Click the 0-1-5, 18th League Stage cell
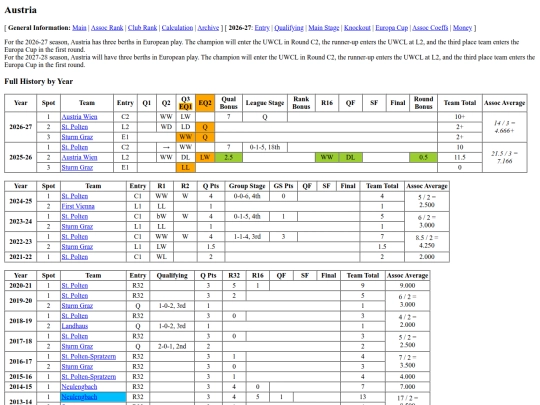 (265, 147)
